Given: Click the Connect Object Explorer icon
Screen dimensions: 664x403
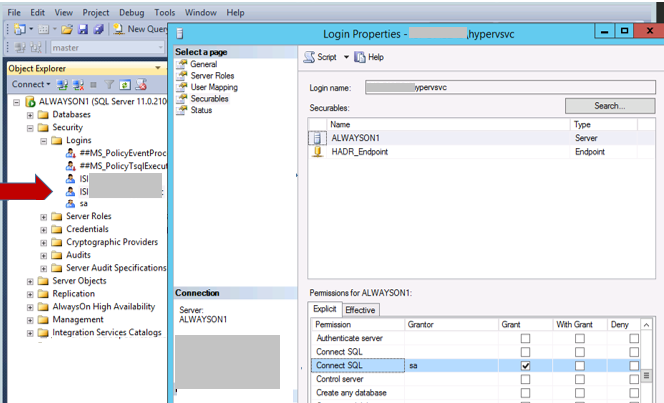Looking at the screenshot, I should (x=62, y=85).
